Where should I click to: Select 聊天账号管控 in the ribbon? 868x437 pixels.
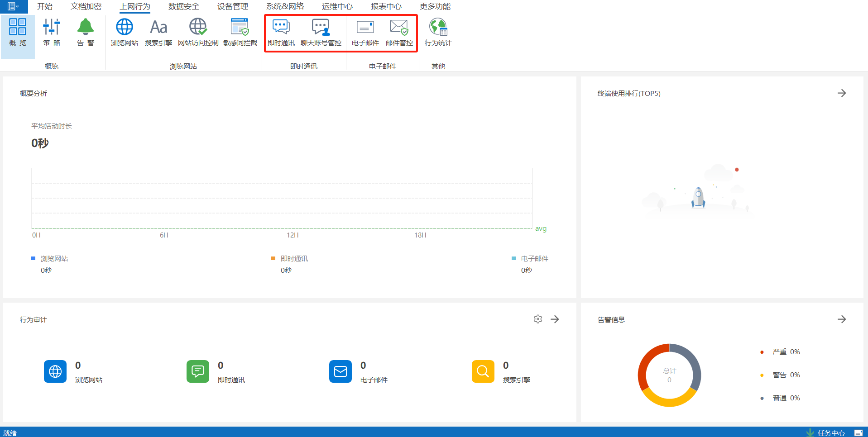click(x=321, y=32)
